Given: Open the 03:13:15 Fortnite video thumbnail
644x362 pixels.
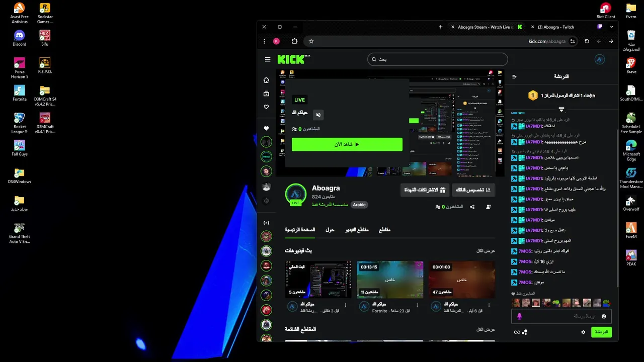Looking at the screenshot, I should point(390,280).
